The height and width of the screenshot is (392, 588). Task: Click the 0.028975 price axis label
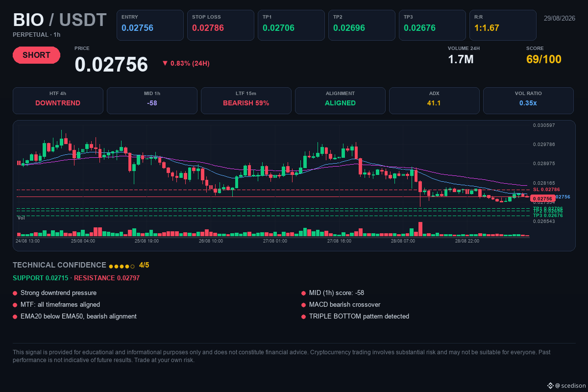coord(544,163)
